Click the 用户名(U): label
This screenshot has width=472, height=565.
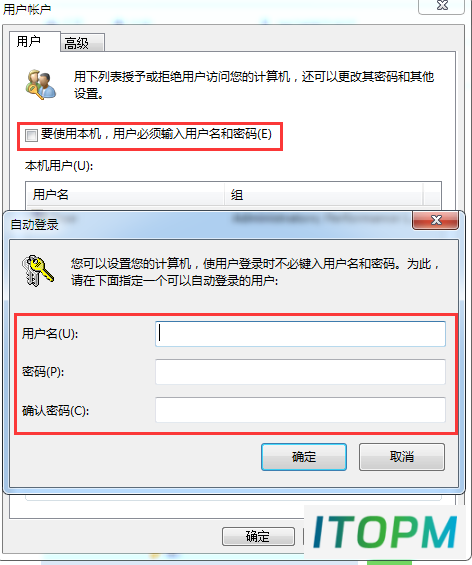[50, 334]
